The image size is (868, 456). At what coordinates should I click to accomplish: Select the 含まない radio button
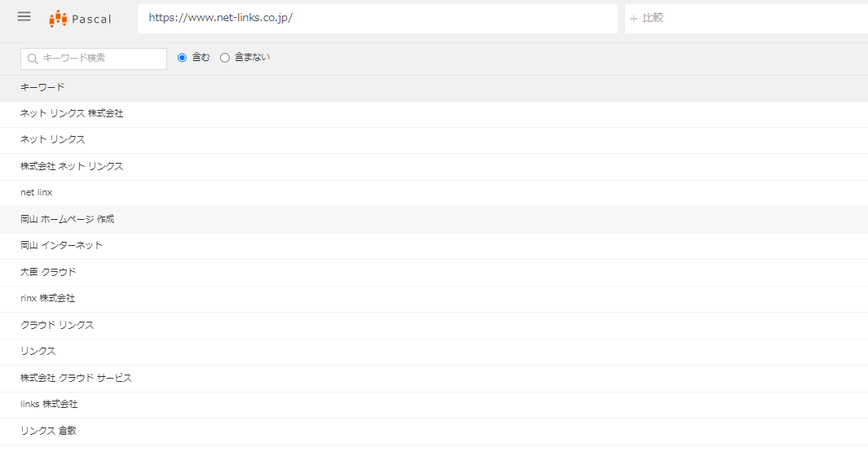click(225, 58)
